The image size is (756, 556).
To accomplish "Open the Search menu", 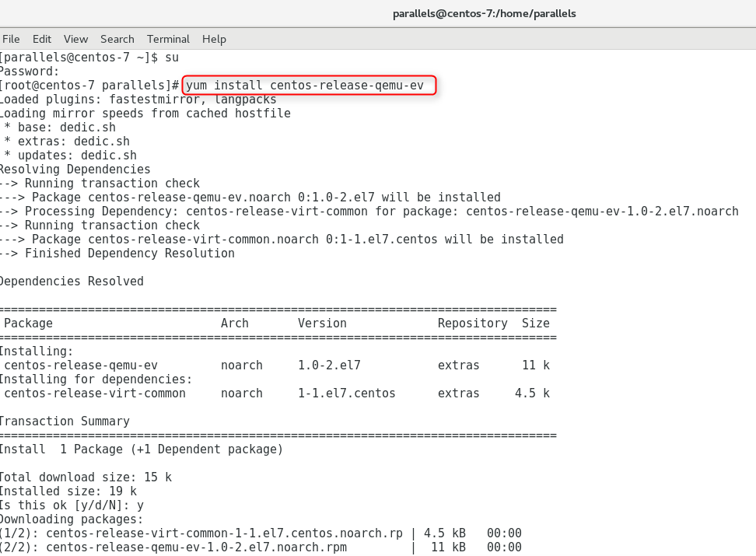I will coord(117,39).
